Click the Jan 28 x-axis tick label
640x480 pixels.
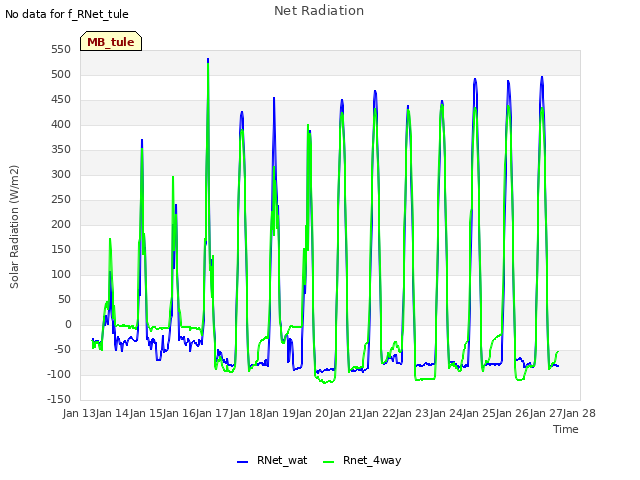point(579,413)
